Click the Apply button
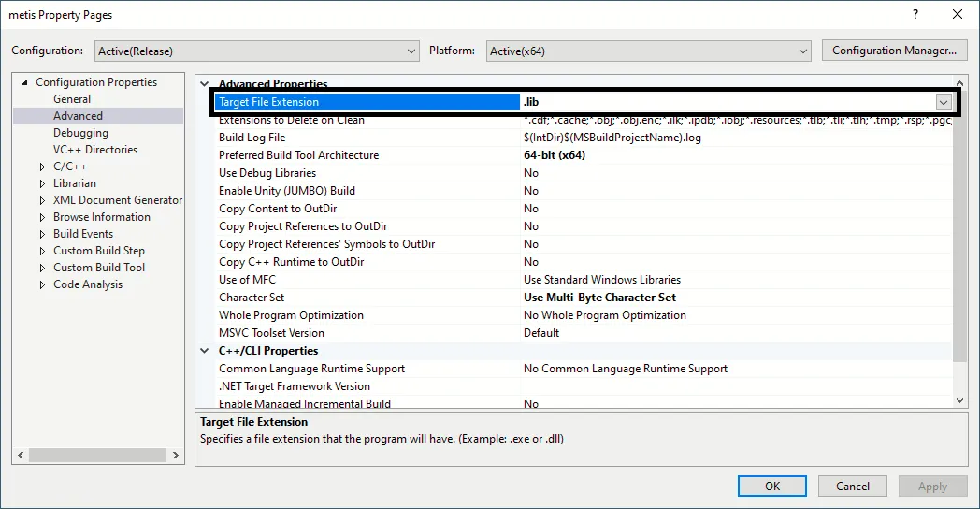This screenshot has width=980, height=509. coord(932,487)
